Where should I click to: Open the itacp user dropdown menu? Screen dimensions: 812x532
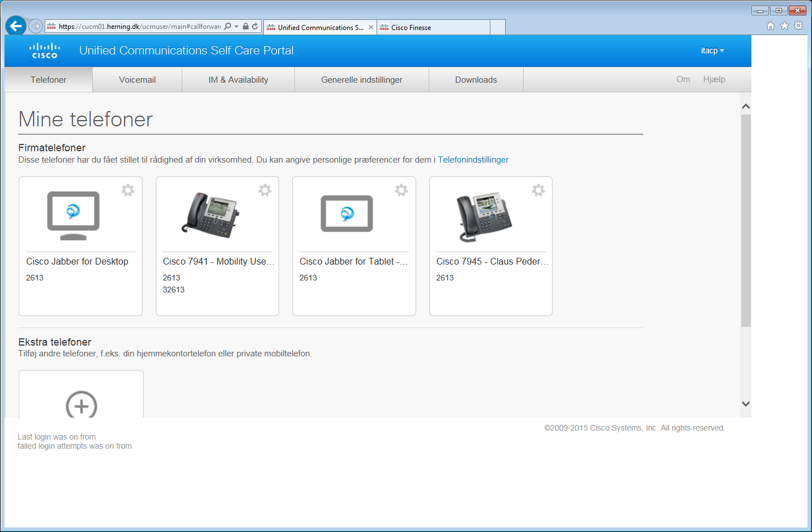pyautogui.click(x=712, y=50)
